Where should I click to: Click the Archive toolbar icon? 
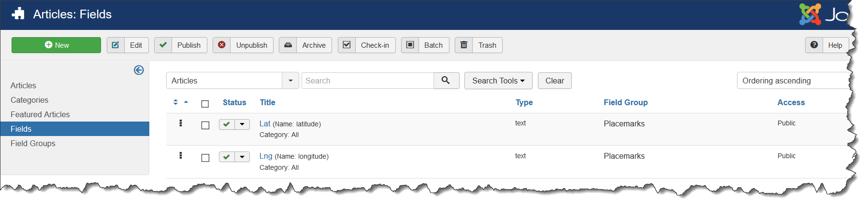288,45
